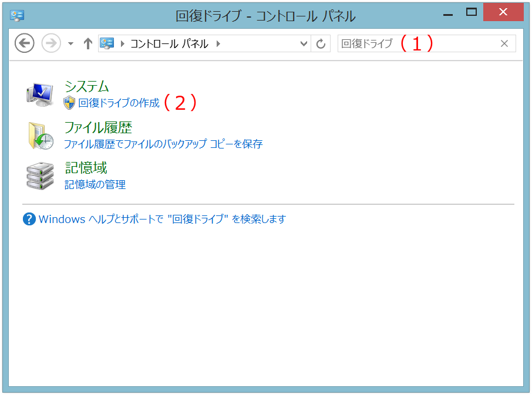Refresh the Control Panel view

point(321,43)
